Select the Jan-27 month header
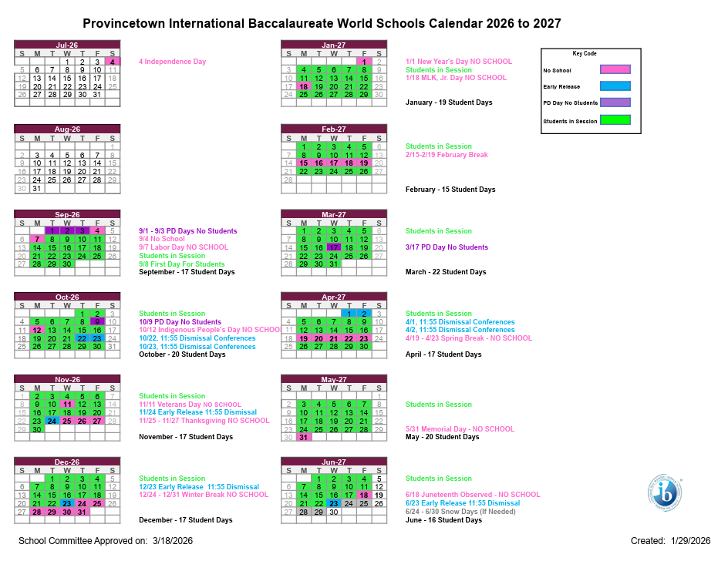Viewport: 728px width, 561px height. [334, 45]
